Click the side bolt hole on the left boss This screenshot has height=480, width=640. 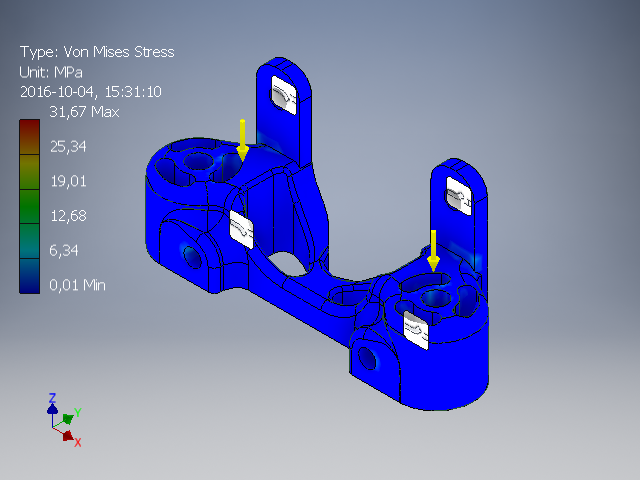[x=193, y=257]
